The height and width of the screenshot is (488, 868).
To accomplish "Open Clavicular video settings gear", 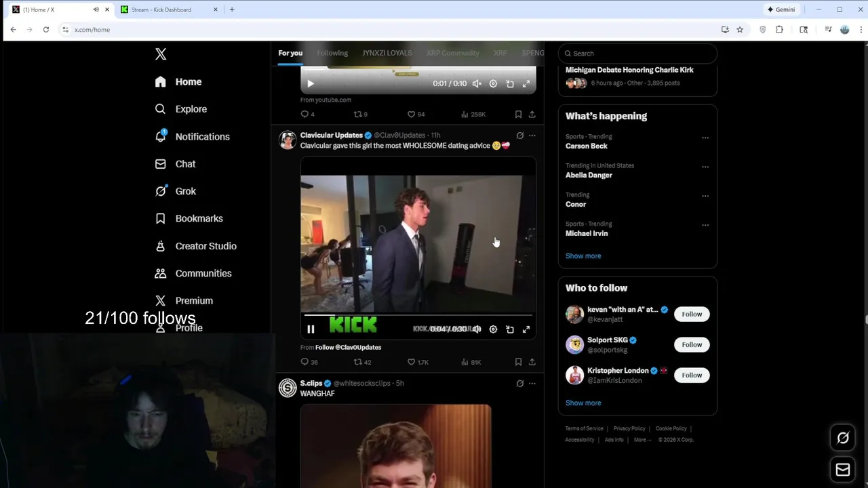I will click(x=493, y=329).
